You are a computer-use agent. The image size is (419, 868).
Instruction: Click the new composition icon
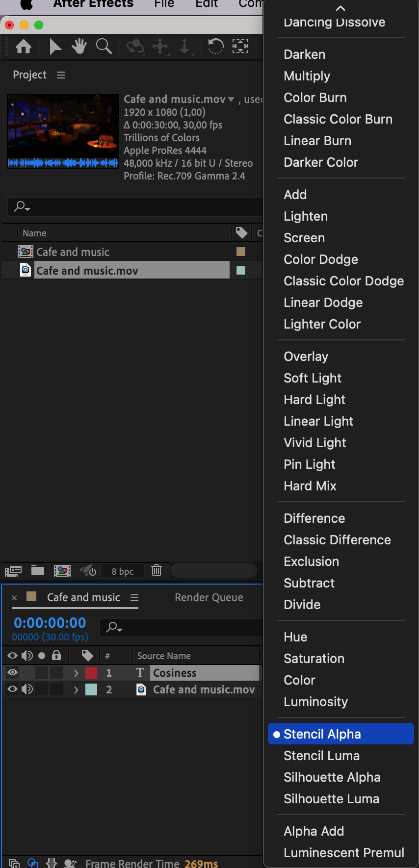[62, 570]
